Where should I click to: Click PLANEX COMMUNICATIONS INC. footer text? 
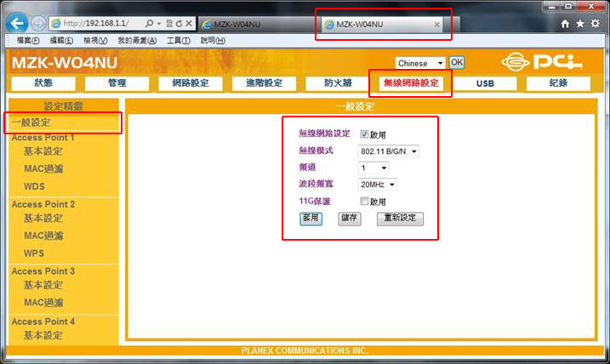point(305,350)
